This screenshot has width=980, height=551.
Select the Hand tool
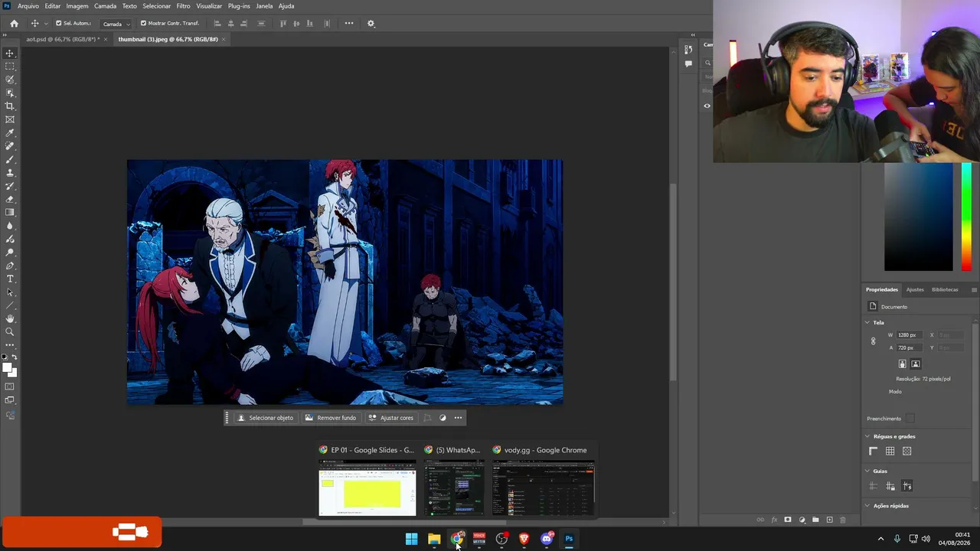click(10, 318)
